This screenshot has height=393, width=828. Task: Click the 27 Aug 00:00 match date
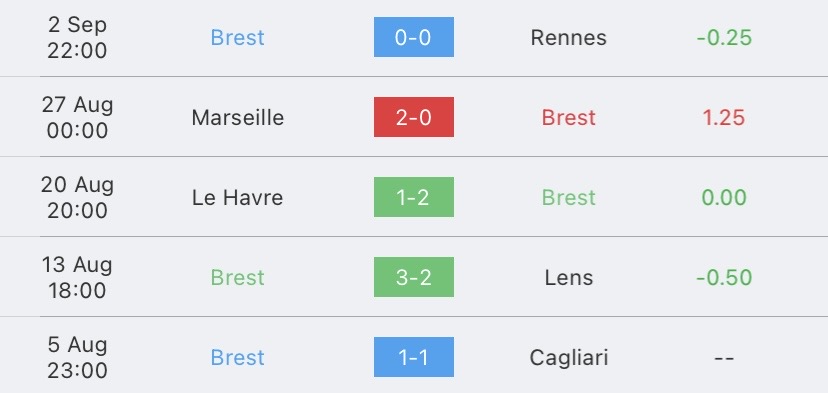click(x=77, y=117)
